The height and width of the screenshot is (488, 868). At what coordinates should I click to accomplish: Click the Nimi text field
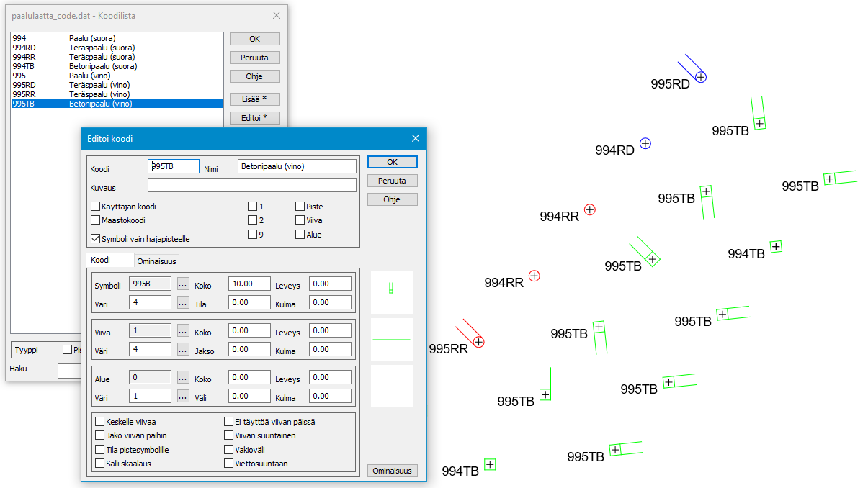pyautogui.click(x=297, y=166)
